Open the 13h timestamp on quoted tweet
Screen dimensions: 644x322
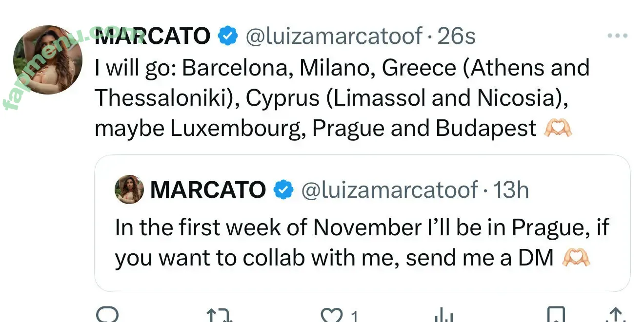[x=511, y=189]
